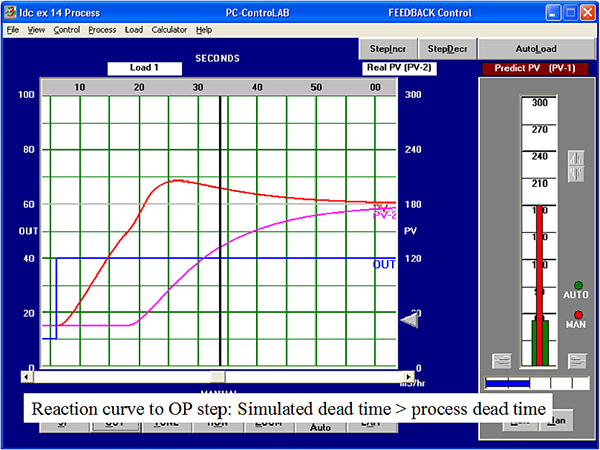Close the PC-ControLAB window
Viewport: 600px width, 450px height.
587,13
